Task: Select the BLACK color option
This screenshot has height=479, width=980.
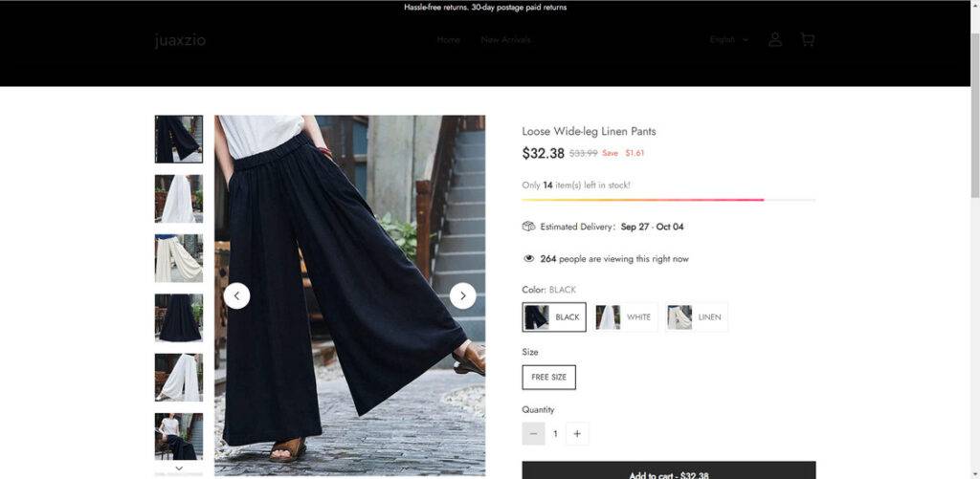Action: click(554, 317)
